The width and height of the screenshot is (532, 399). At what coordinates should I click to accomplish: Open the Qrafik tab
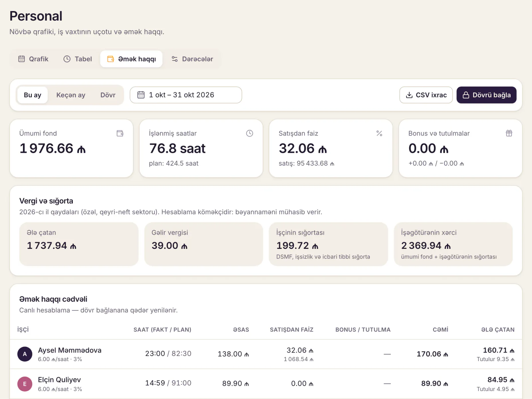coord(33,59)
